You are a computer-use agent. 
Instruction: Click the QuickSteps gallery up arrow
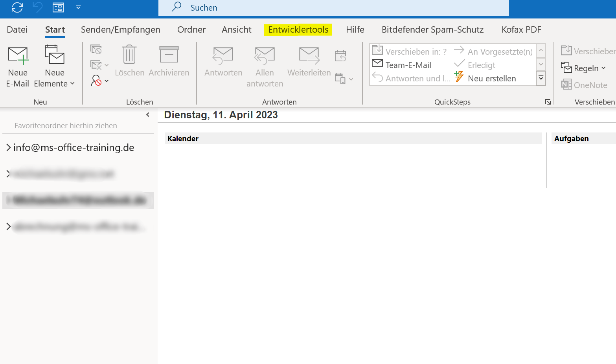coord(541,50)
